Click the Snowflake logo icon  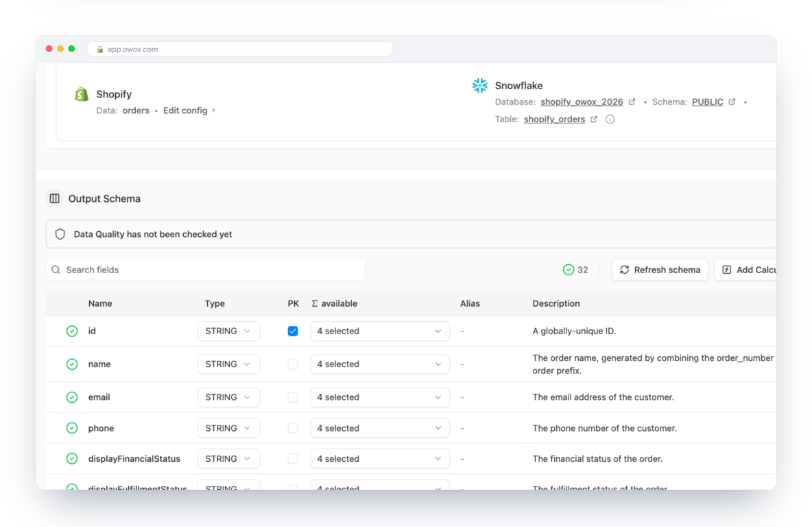[480, 86]
